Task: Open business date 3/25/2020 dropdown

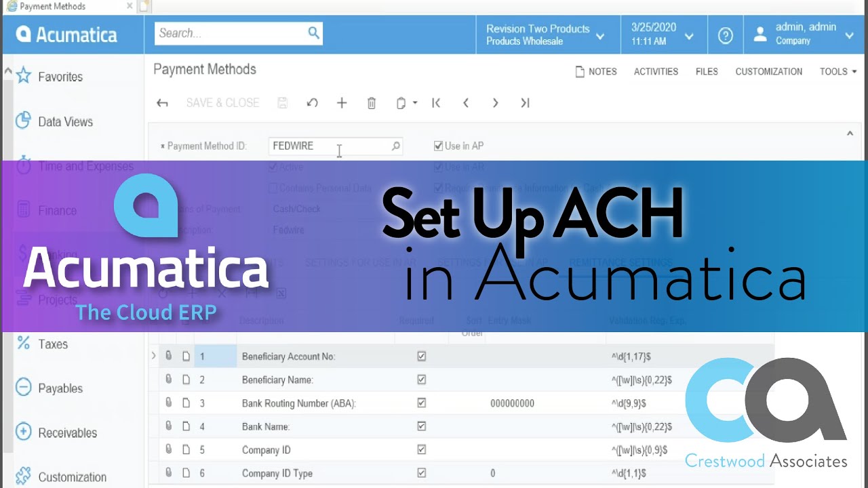Action: [x=664, y=35]
